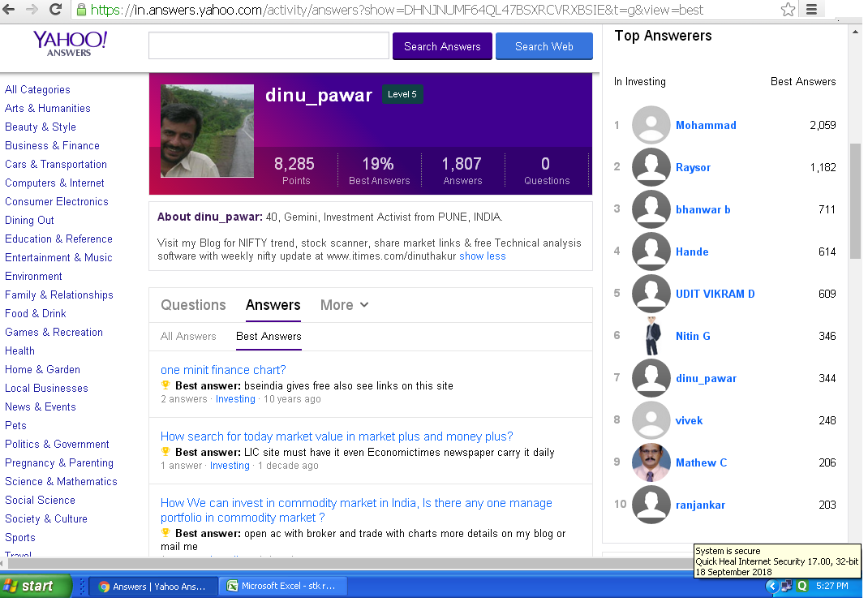Switch to Microsoft Excel taskbar item
The width and height of the screenshot is (868, 602).
tap(283, 586)
